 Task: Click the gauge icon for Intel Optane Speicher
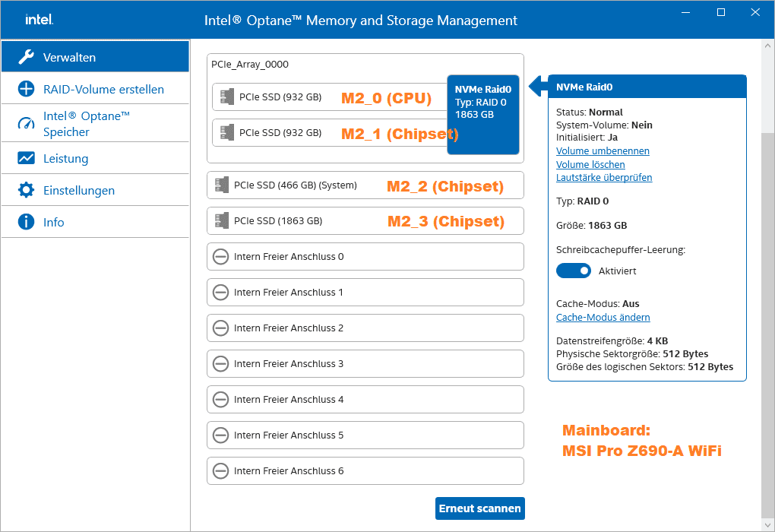coord(26,124)
